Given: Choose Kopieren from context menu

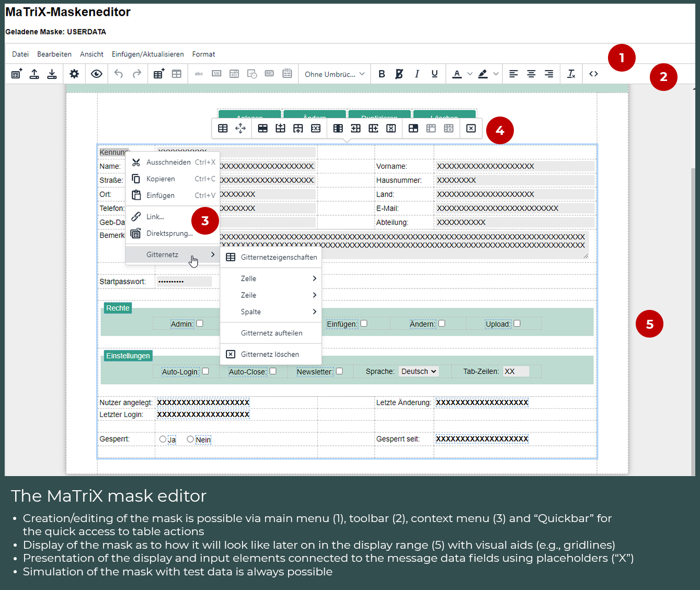Looking at the screenshot, I should tap(160, 179).
